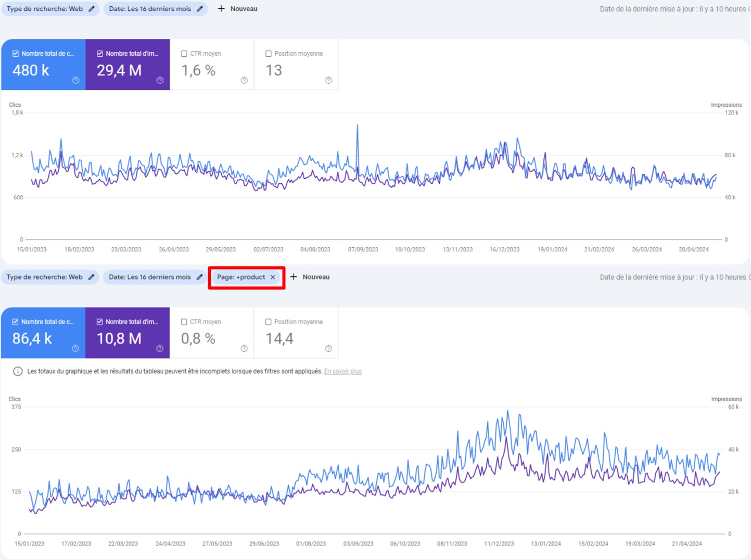Toggle impressions checkbox on 10,8 M card
The image size is (751, 560).
point(100,322)
